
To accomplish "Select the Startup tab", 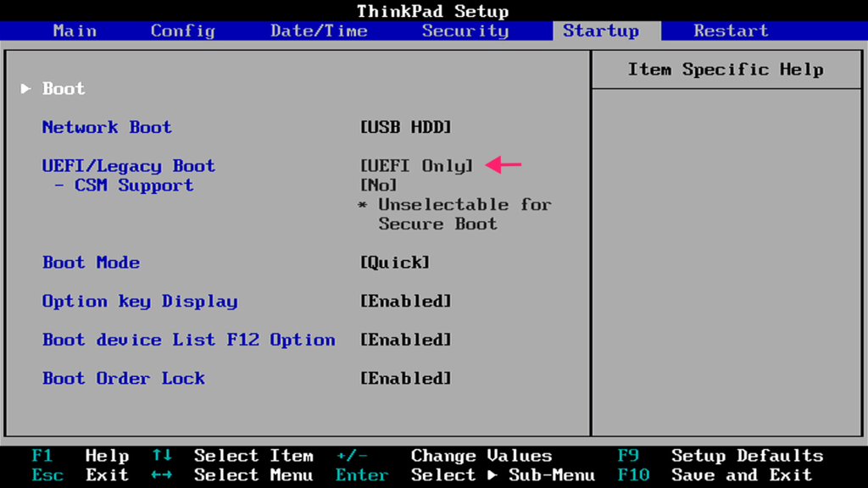I will tap(606, 31).
